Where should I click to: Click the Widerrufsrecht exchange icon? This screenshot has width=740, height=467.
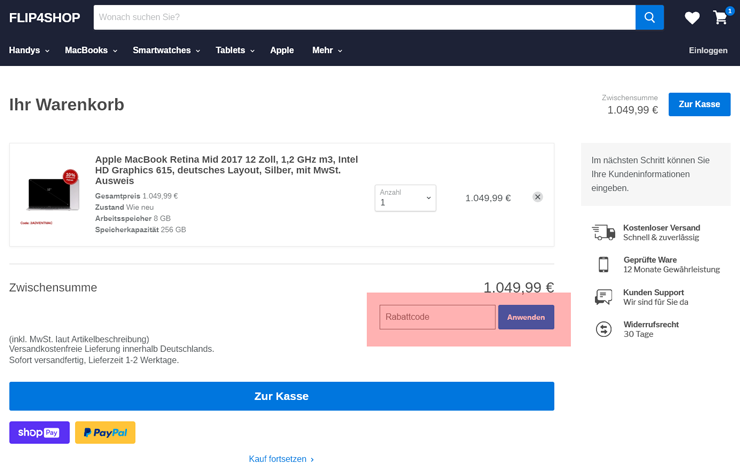pos(603,329)
